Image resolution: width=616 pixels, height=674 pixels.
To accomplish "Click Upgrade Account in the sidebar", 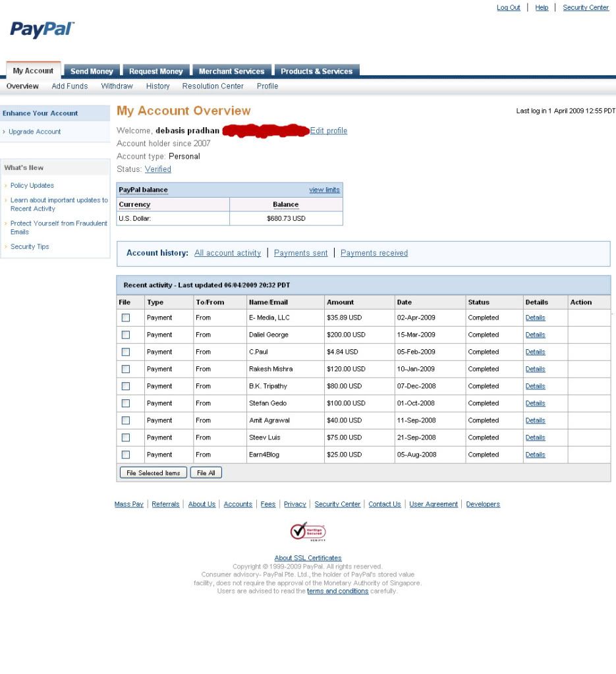I will click(x=34, y=132).
